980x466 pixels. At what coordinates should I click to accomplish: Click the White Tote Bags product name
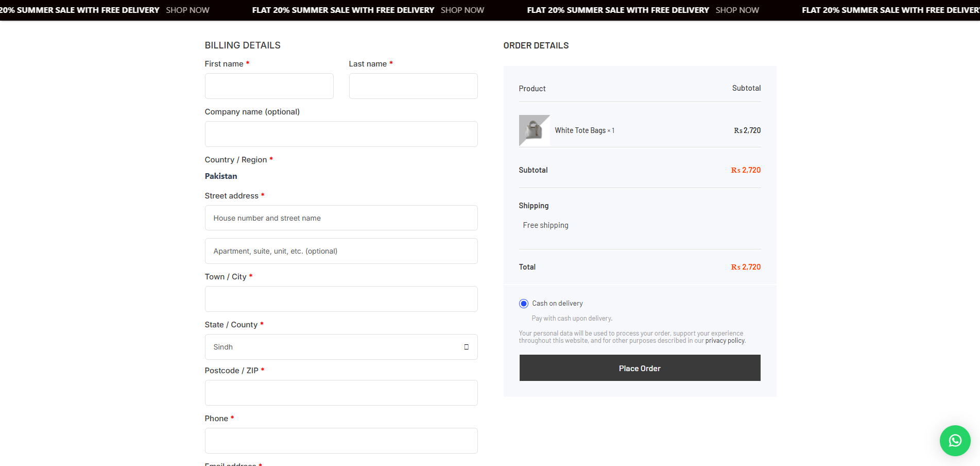580,130
